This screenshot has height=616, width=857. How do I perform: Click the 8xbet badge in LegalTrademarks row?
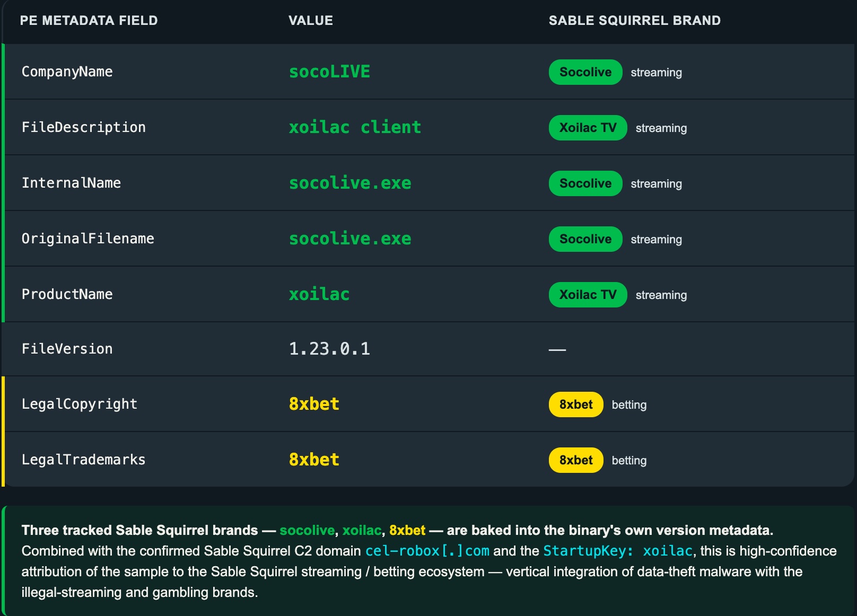coord(576,460)
